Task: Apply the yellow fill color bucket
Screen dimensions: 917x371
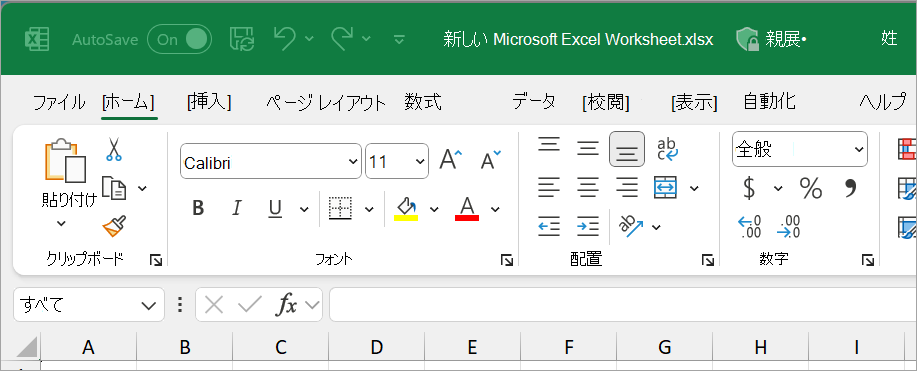Action: click(406, 208)
